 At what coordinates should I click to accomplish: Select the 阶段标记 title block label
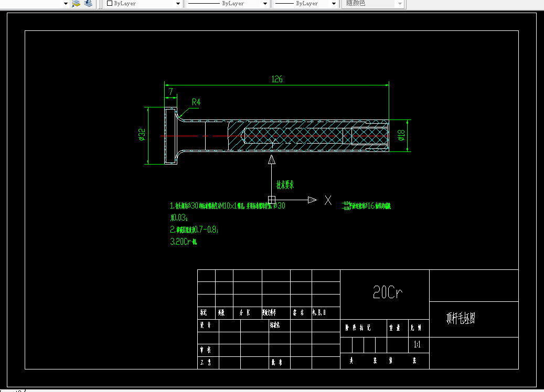coord(358,328)
